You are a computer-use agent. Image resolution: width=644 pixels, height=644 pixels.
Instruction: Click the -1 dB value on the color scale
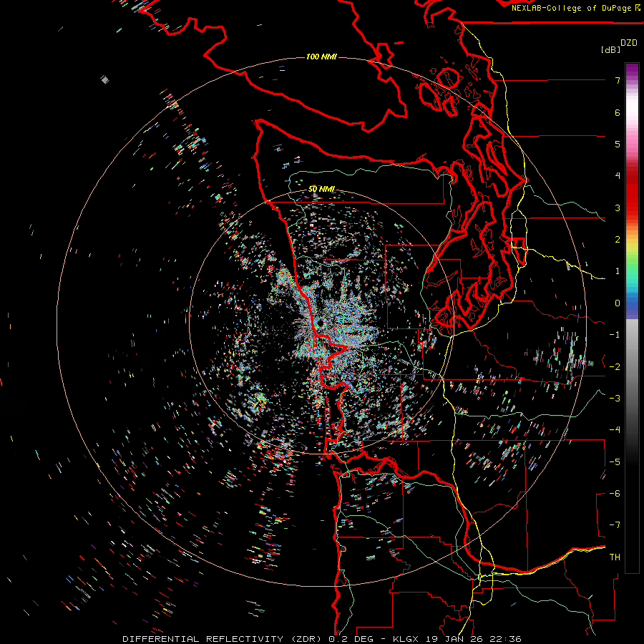[x=615, y=335]
